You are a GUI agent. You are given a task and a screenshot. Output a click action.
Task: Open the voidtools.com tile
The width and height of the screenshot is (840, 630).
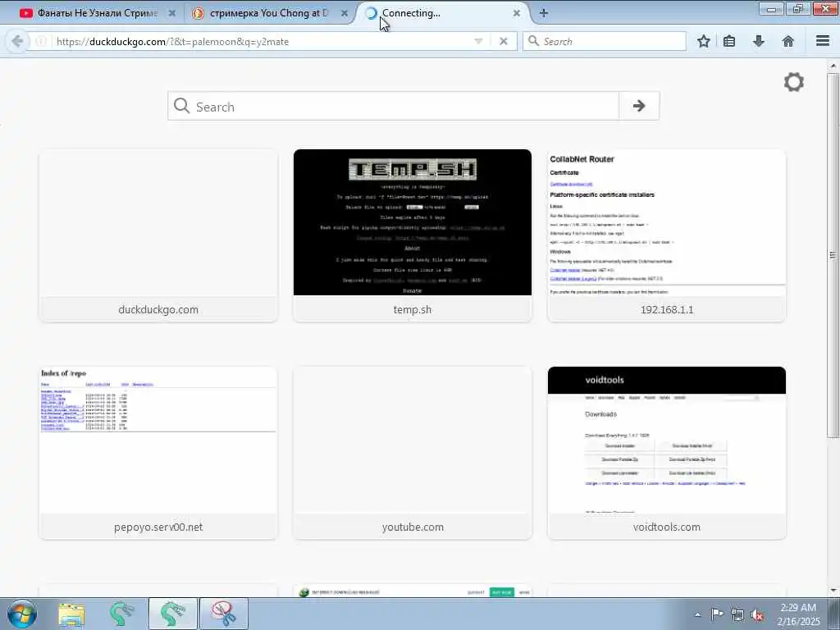click(x=666, y=453)
